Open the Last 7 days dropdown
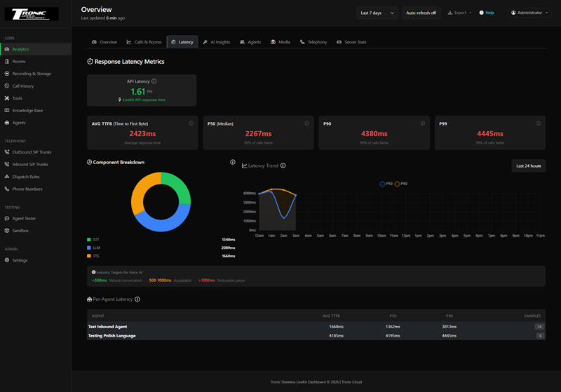 [x=377, y=13]
